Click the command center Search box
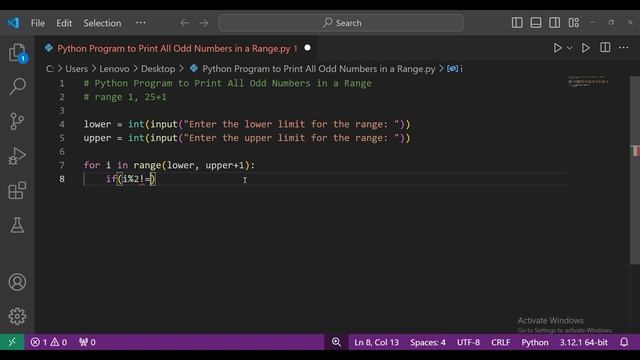 341,23
